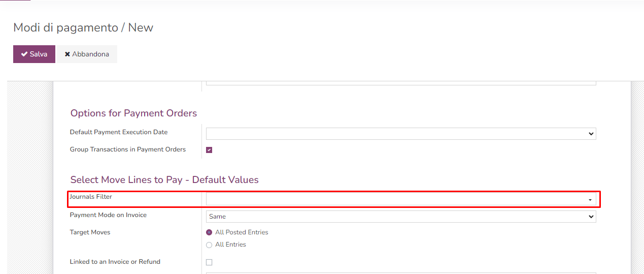Click the checkmark icon on Salva
This screenshot has width=644, height=274.
point(24,54)
